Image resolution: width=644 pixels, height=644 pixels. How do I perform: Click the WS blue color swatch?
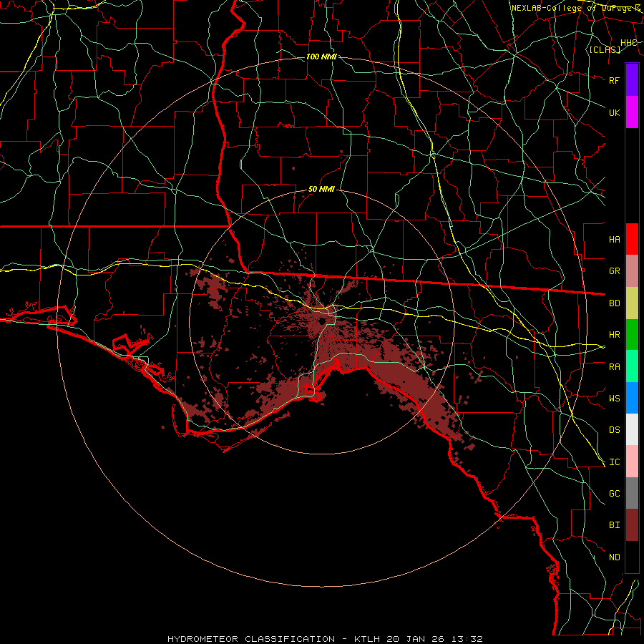click(x=632, y=398)
